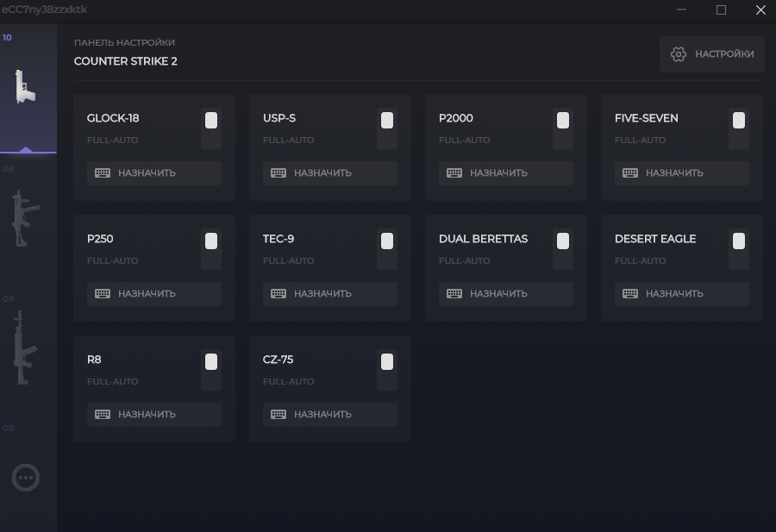This screenshot has width=776, height=532.
Task: Assign key via R8 НАЗНАЧИТЬ label
Action: coord(147,414)
